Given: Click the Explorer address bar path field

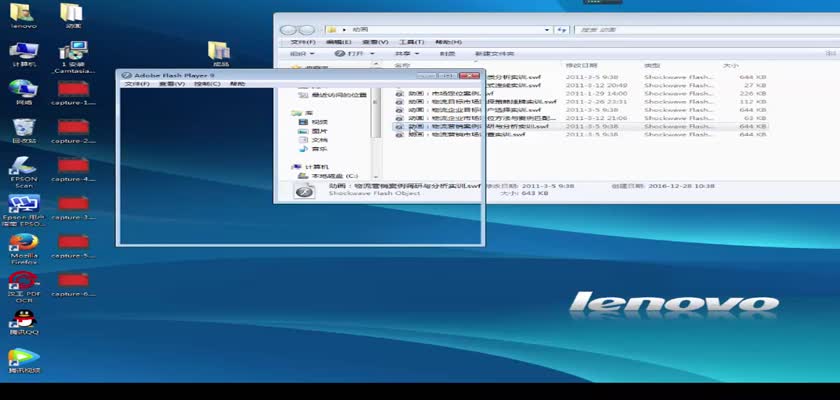Looking at the screenshot, I should pos(438,30).
